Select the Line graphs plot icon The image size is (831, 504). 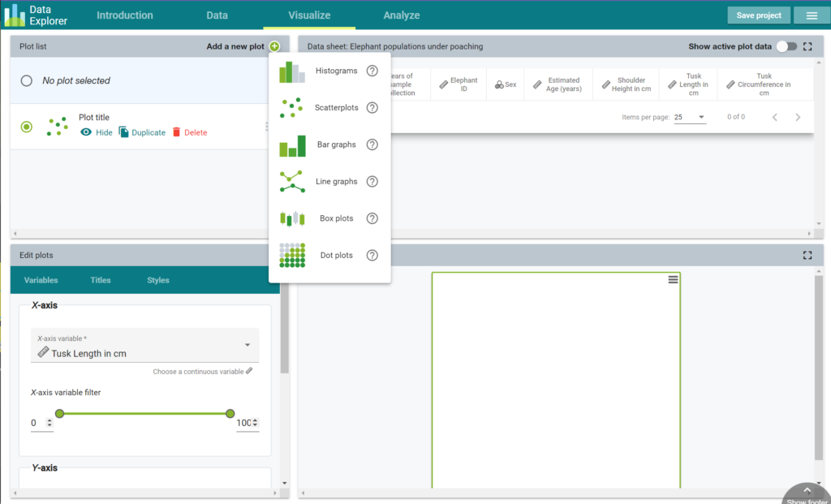point(291,182)
